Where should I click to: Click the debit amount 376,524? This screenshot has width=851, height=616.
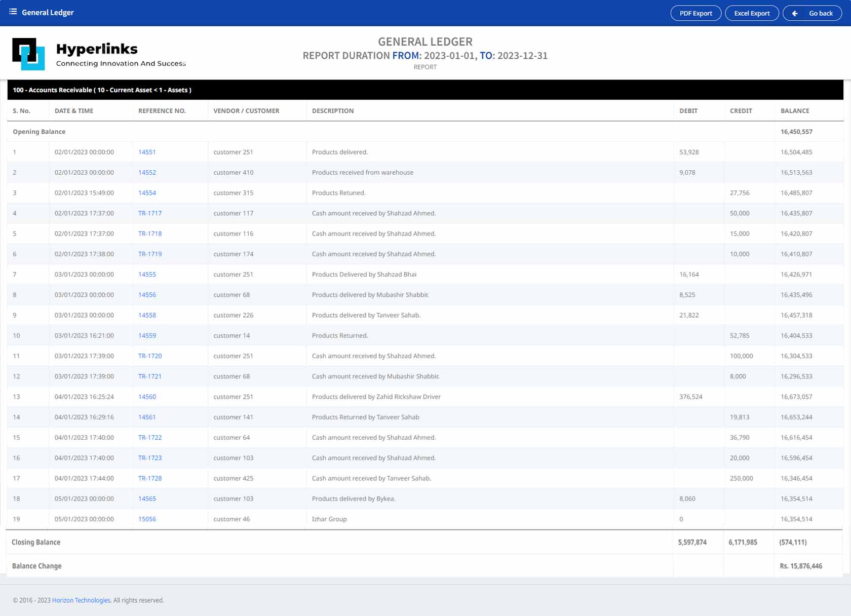(691, 397)
